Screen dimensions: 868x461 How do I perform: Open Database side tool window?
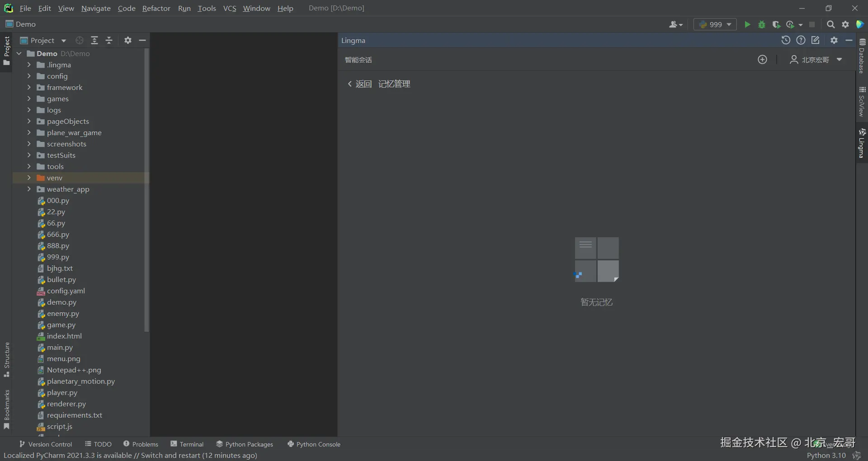[862, 55]
